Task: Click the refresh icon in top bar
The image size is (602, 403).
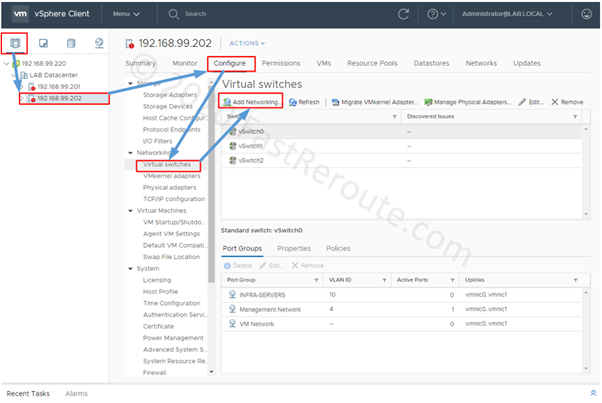Action: coord(403,14)
